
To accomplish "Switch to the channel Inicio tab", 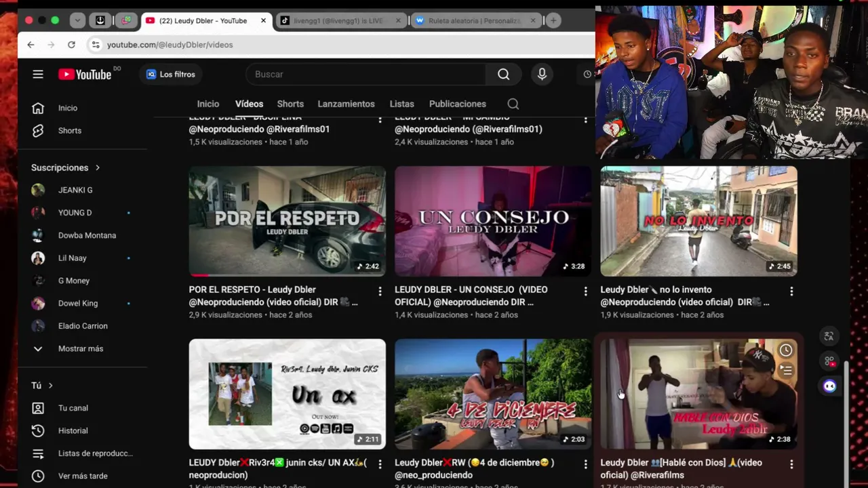I will pos(208,104).
